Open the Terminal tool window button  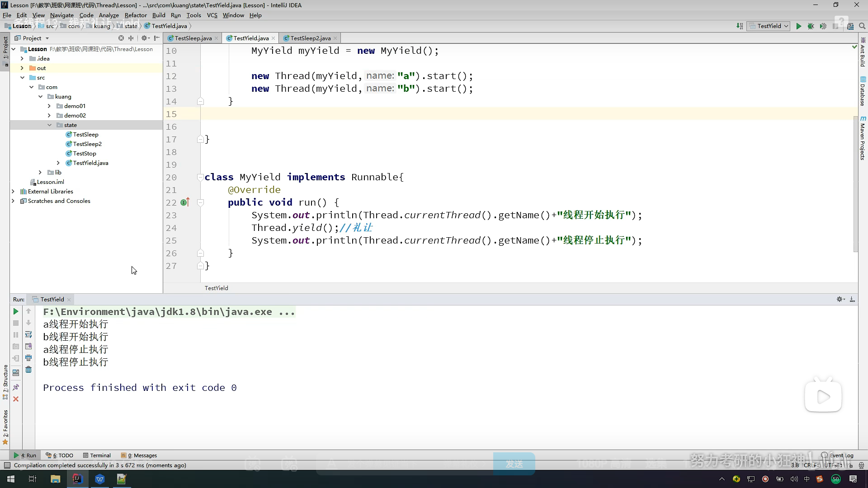point(97,455)
